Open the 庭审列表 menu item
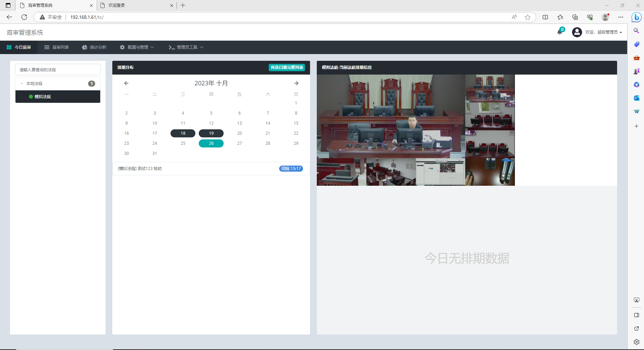Viewport: 644px width, 350px height. [56, 47]
